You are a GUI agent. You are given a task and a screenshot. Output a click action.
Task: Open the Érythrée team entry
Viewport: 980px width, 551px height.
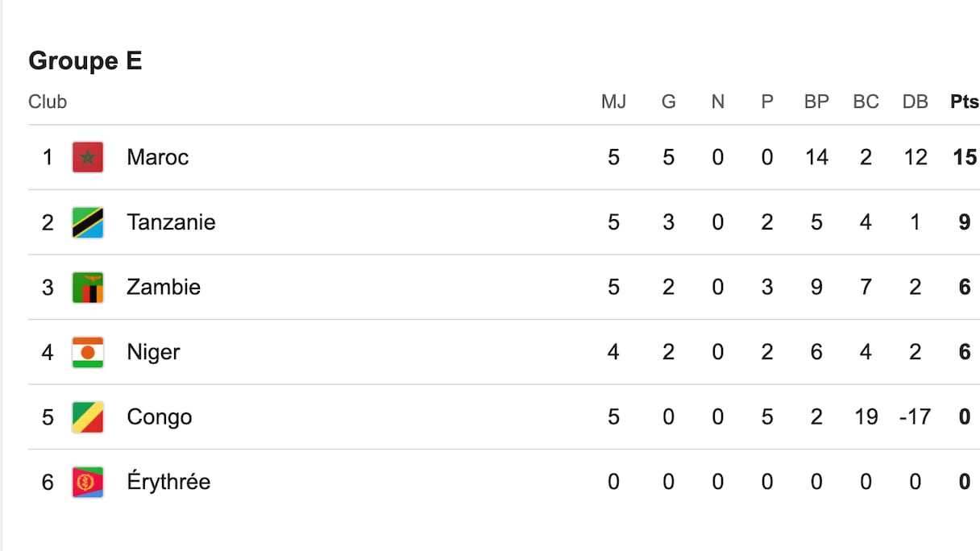[168, 482]
